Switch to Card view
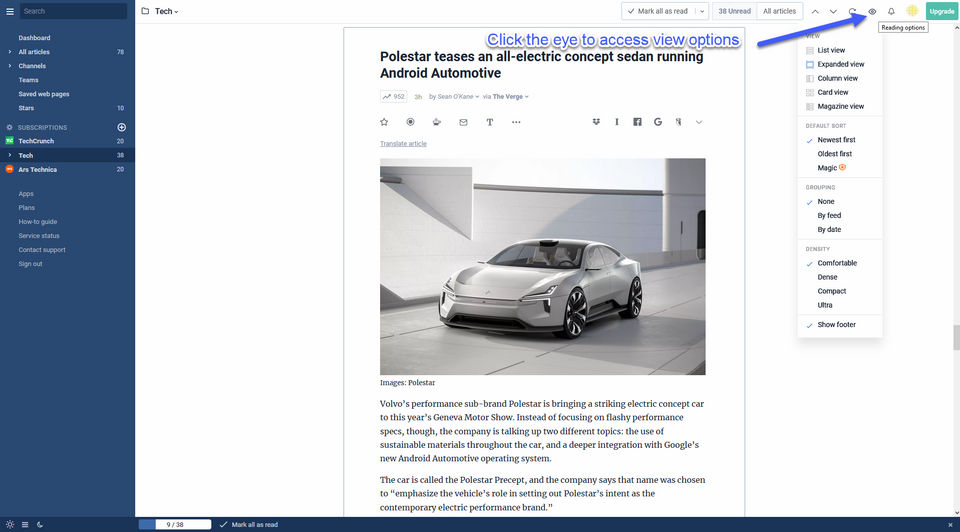The image size is (960, 532). (833, 92)
